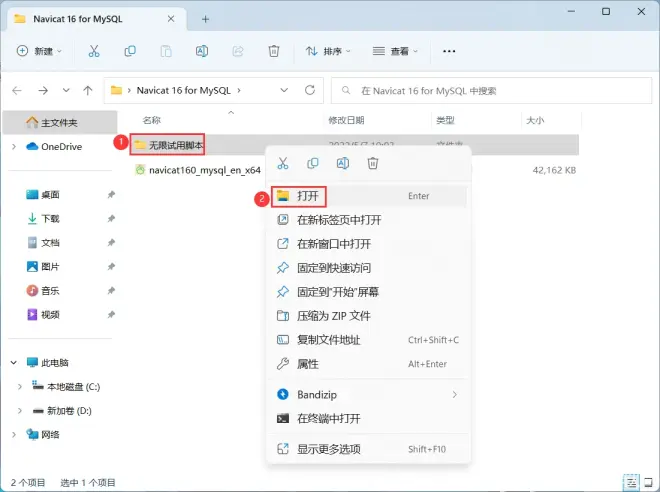Click the Delete icon in the context menu
This screenshot has height=492, width=660.
click(x=373, y=163)
